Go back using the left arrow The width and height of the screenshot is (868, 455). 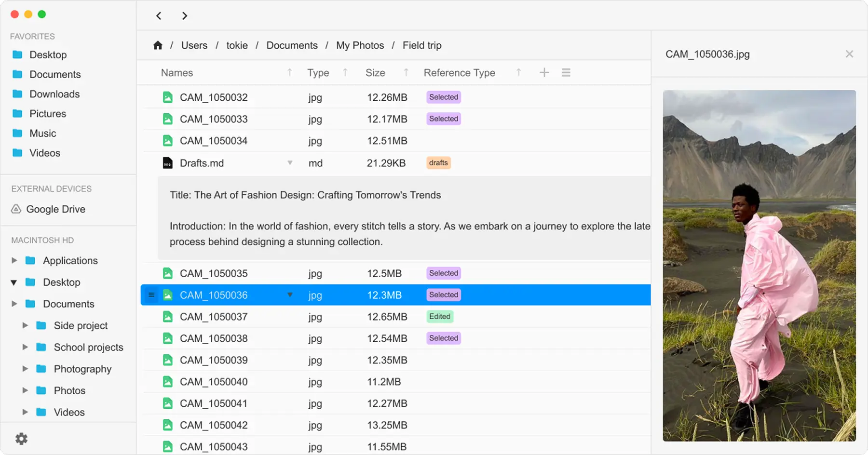pyautogui.click(x=159, y=16)
